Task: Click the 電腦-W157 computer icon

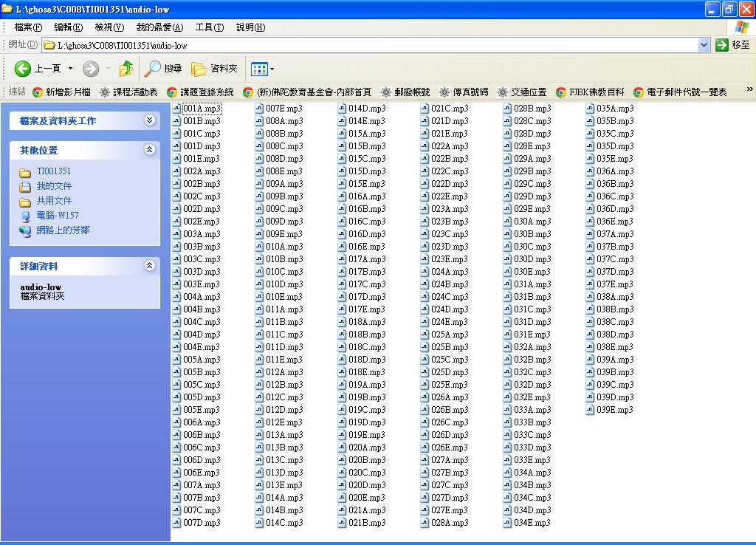Action: pyautogui.click(x=25, y=216)
